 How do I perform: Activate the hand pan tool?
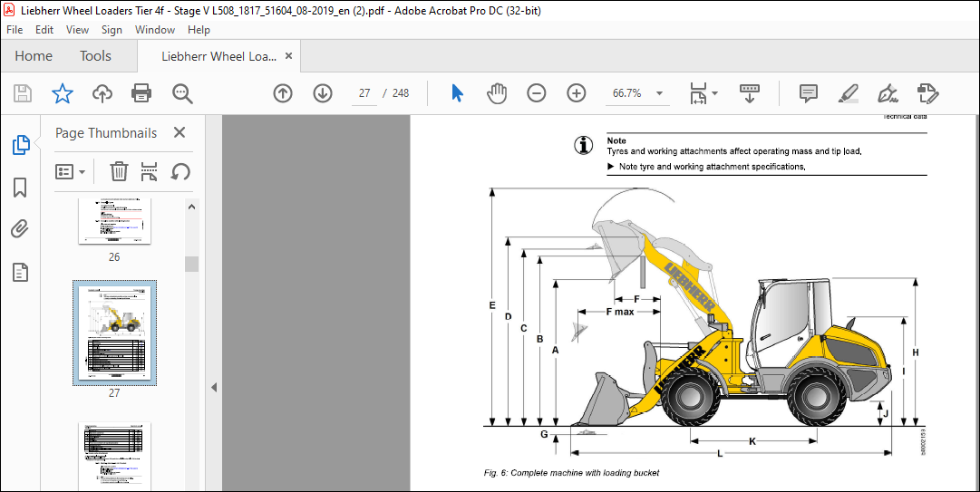pyautogui.click(x=497, y=93)
